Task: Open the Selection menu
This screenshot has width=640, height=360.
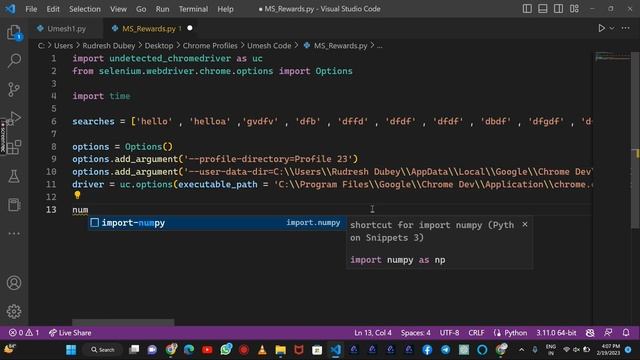Action: point(84,9)
